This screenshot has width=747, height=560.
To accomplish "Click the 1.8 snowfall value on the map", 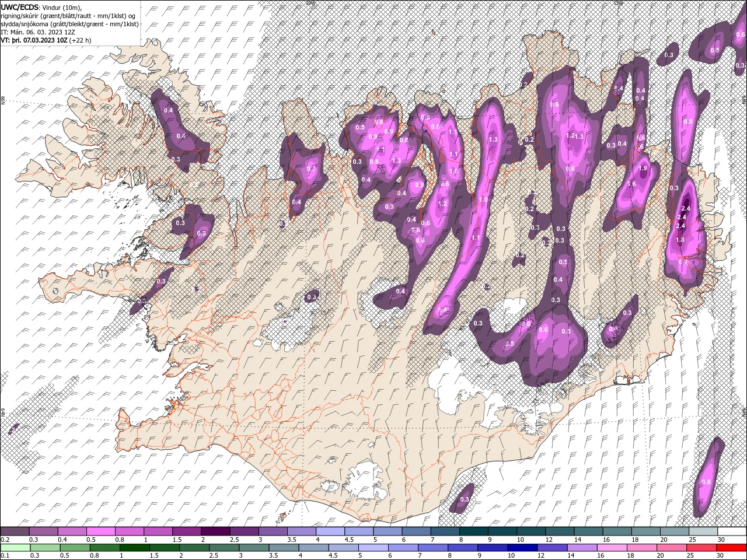I will tap(680, 240).
